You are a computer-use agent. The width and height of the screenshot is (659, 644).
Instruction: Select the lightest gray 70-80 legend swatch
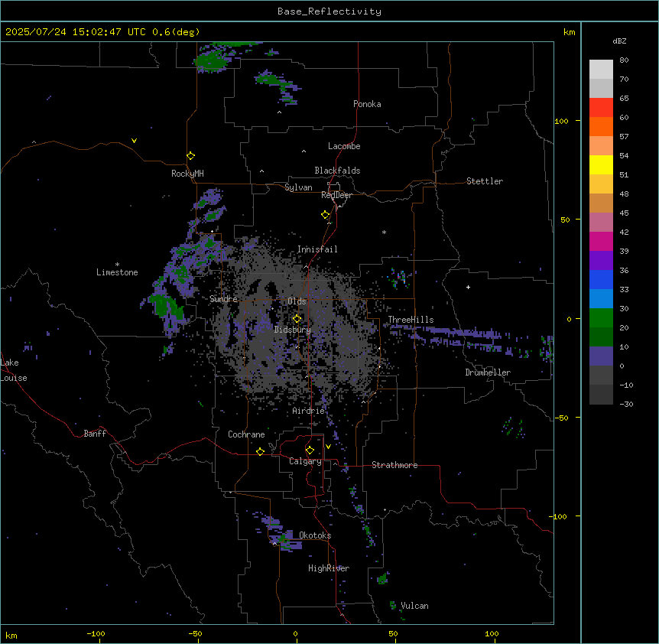(x=601, y=70)
